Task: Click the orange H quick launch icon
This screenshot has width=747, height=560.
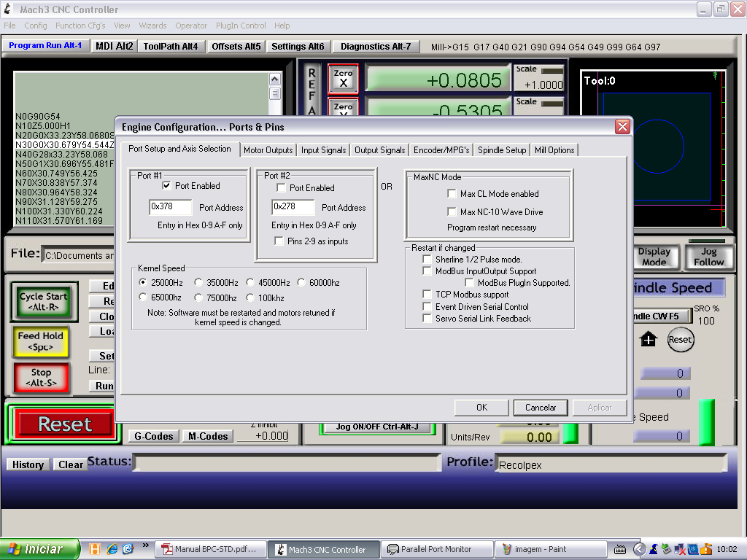Action: 95,549
